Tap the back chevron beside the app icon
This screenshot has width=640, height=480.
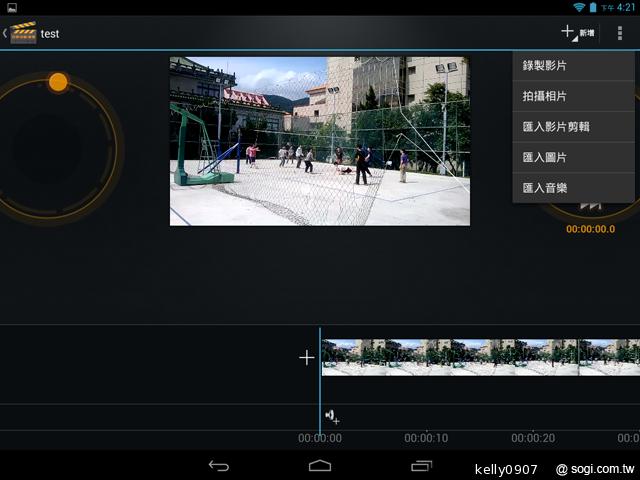pos(5,33)
